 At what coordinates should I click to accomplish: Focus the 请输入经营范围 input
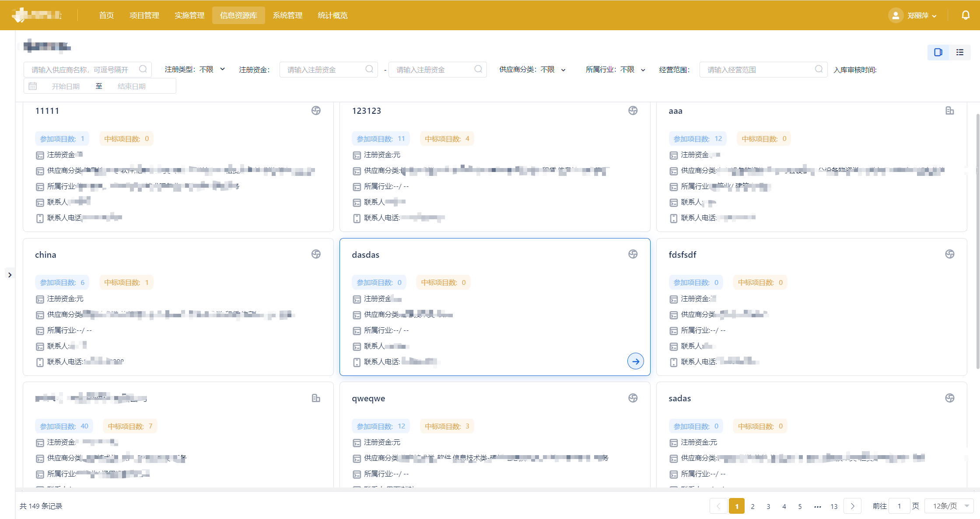[x=763, y=70]
